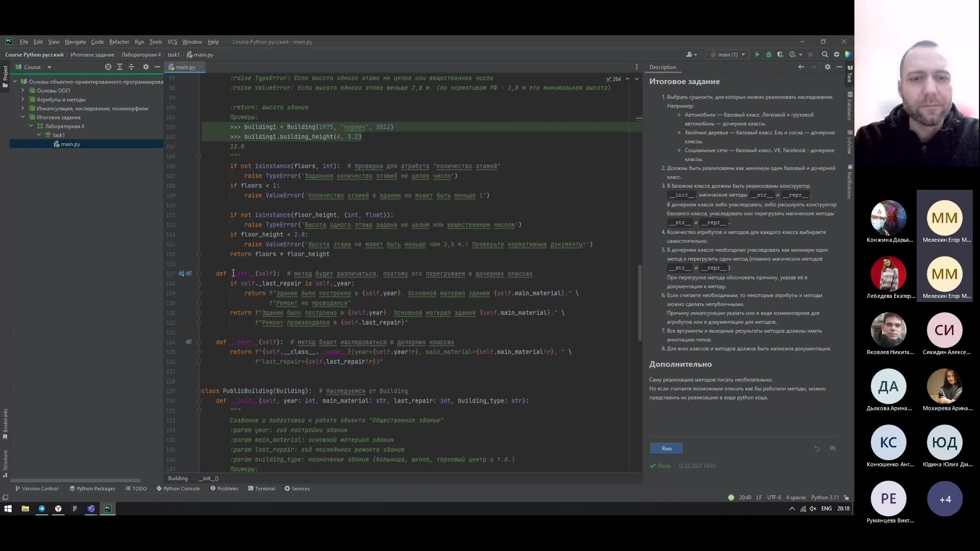Click the Course panel horizontal scrollbar
Image resolution: width=980 pixels, height=551 pixels.
click(x=75, y=481)
